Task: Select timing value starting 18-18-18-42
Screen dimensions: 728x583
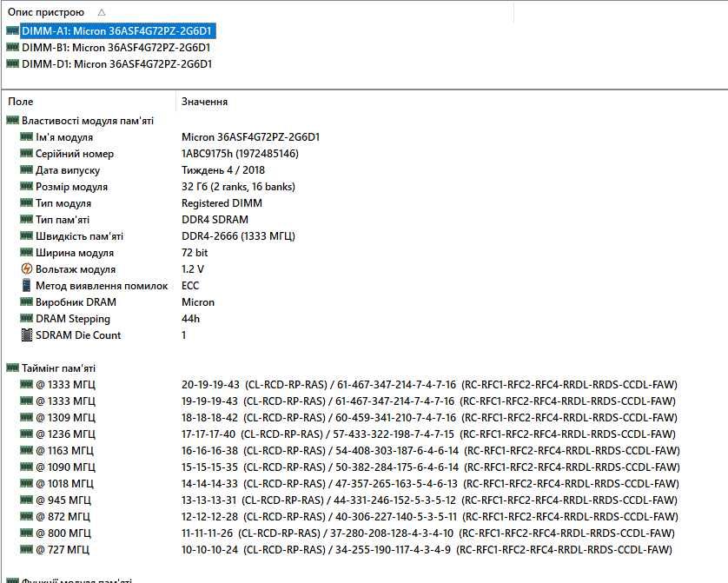Action: click(x=429, y=417)
